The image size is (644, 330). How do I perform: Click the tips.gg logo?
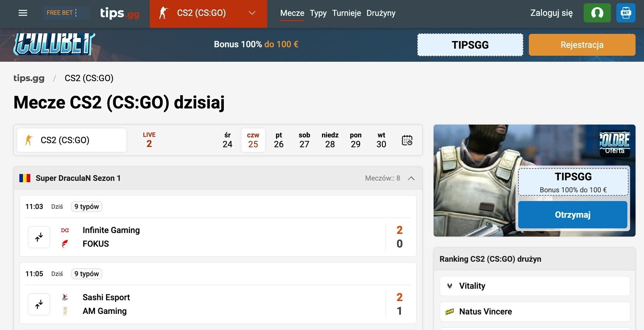[120, 13]
